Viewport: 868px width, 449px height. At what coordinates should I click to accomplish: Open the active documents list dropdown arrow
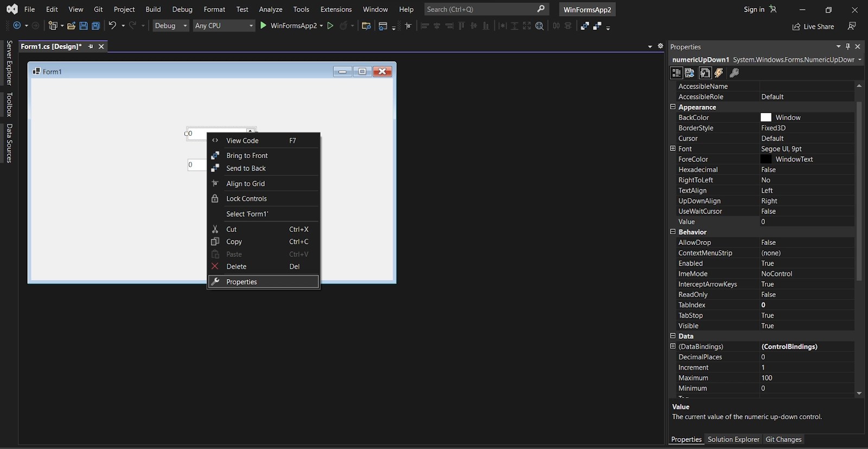point(650,47)
